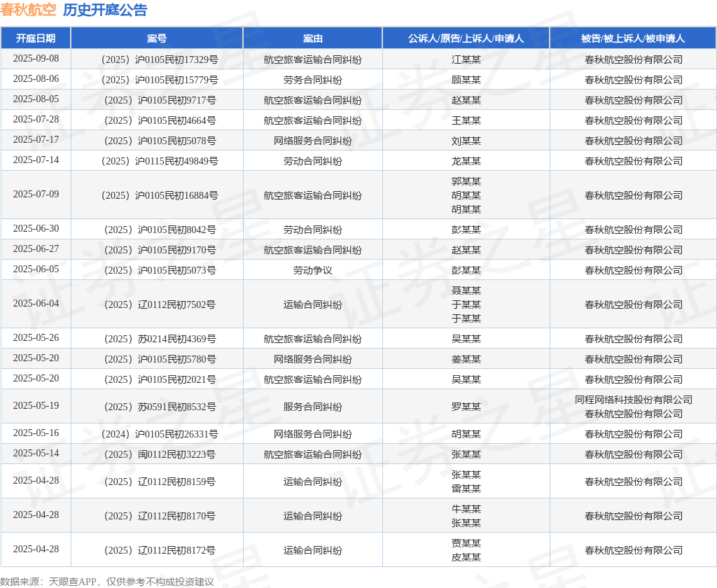
Task: Click the date 2025-07-17
Action: click(x=36, y=139)
